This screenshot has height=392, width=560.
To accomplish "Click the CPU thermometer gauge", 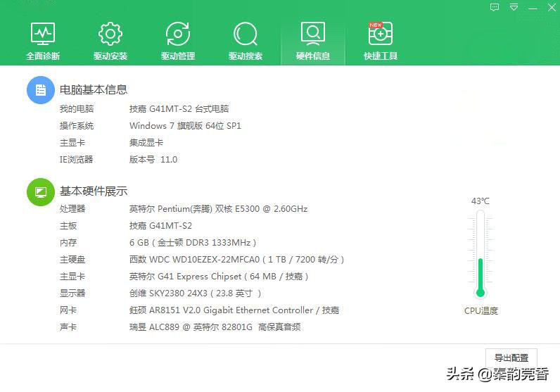I will 481,254.
